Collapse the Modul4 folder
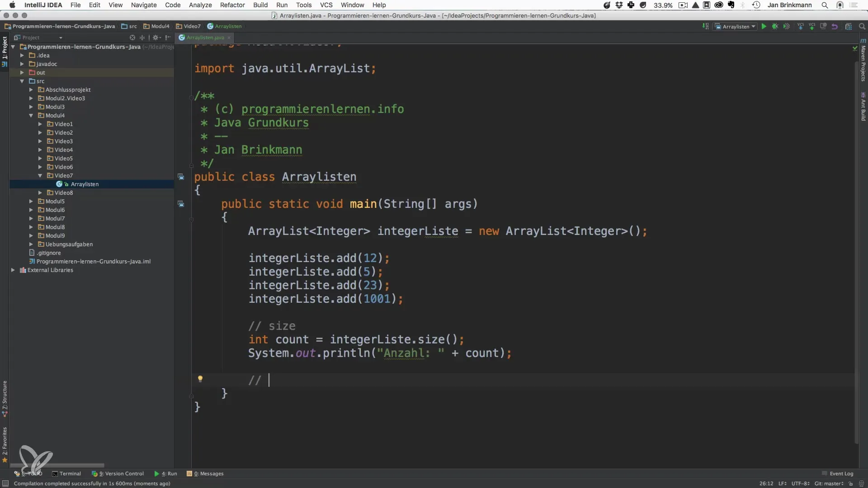This screenshot has height=488, width=868. coord(31,116)
